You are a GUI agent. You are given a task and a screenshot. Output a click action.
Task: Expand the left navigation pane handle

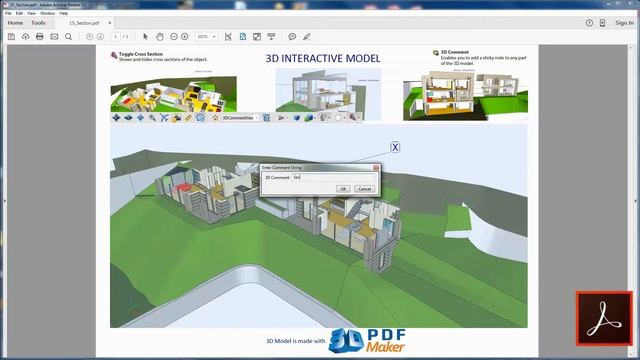click(4, 201)
